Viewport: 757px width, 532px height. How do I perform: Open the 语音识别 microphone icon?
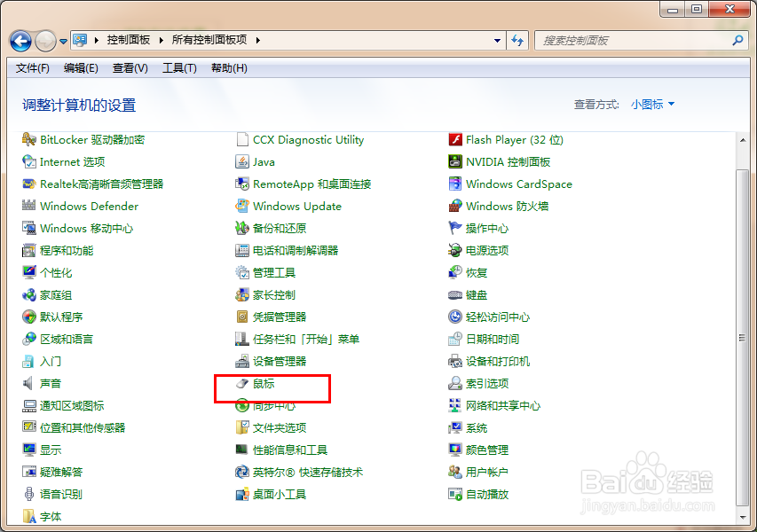(x=29, y=495)
